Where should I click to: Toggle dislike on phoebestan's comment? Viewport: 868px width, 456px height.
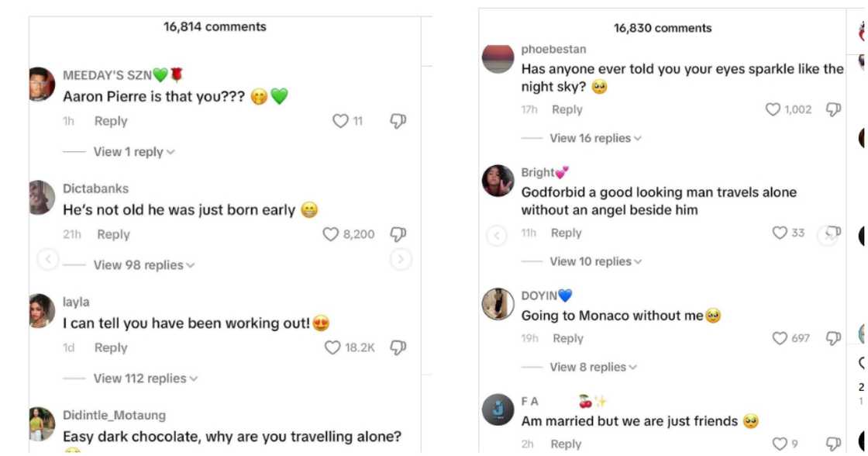[x=833, y=109]
